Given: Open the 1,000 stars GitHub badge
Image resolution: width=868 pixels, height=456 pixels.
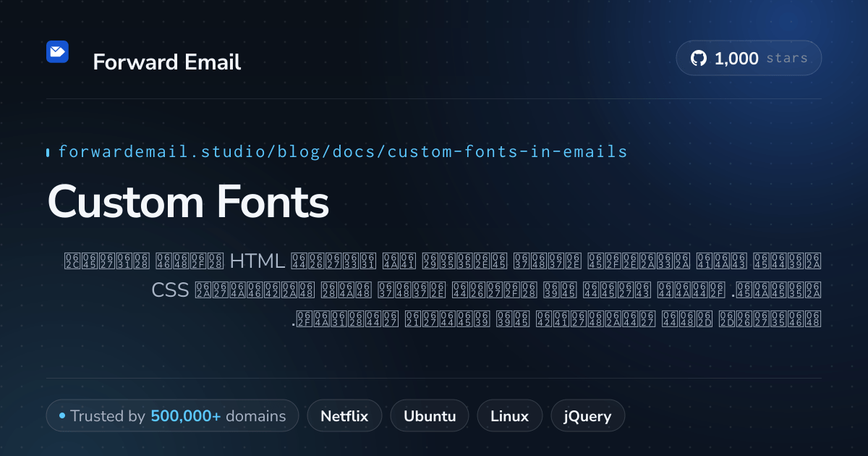Looking at the screenshot, I should coord(749,59).
